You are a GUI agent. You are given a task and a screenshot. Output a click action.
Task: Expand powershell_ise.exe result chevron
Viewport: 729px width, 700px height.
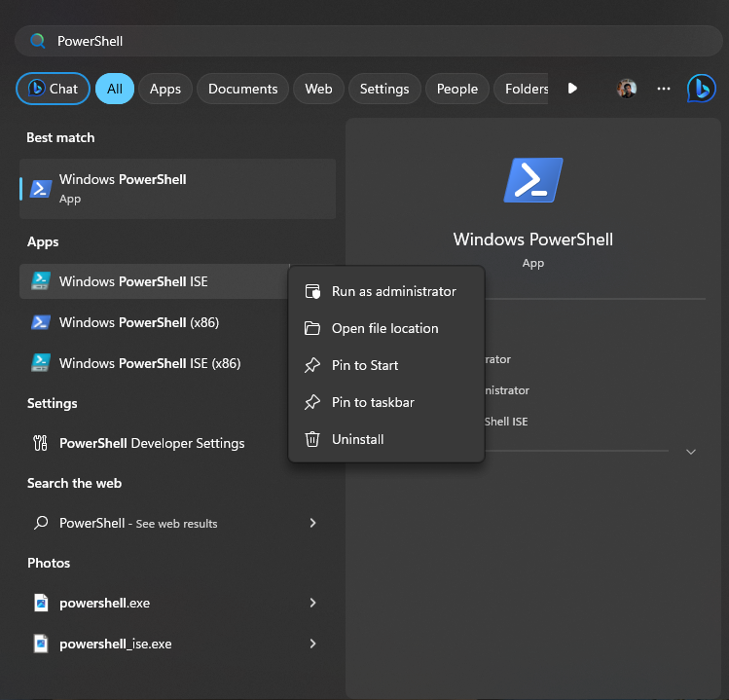coord(312,644)
